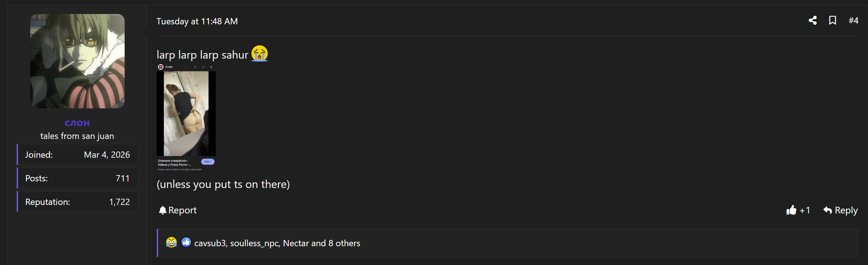Bookmark this post with the bookmark icon

[x=833, y=21]
